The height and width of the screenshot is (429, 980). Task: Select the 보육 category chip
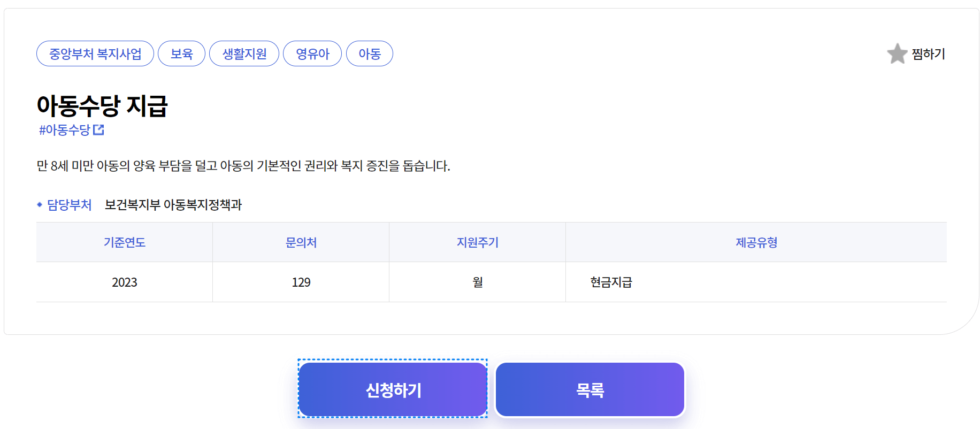point(181,53)
